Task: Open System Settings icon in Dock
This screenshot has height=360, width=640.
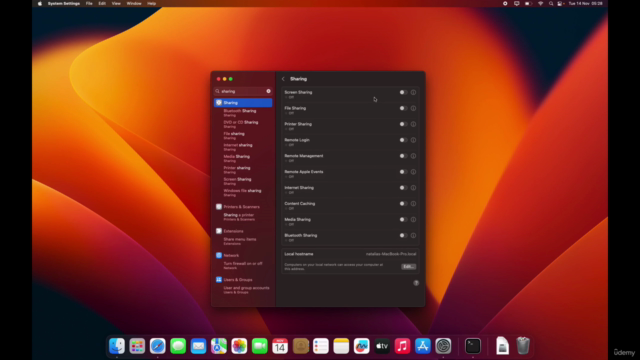Action: [x=443, y=346]
